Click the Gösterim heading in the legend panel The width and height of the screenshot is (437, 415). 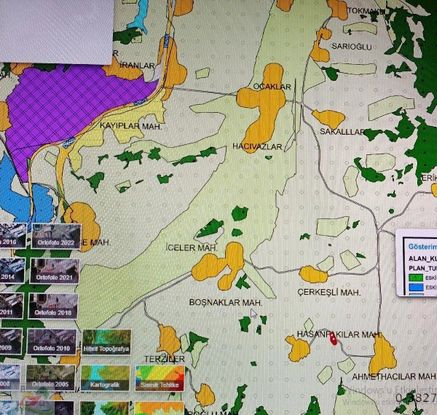coord(422,247)
